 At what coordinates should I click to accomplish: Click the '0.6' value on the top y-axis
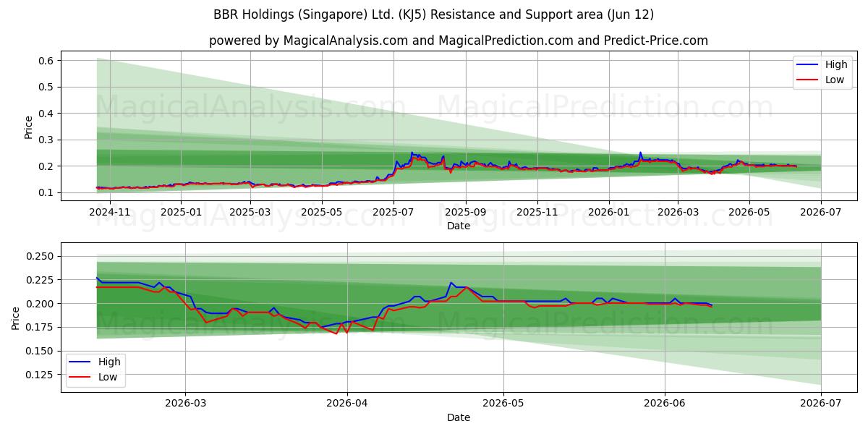point(47,61)
